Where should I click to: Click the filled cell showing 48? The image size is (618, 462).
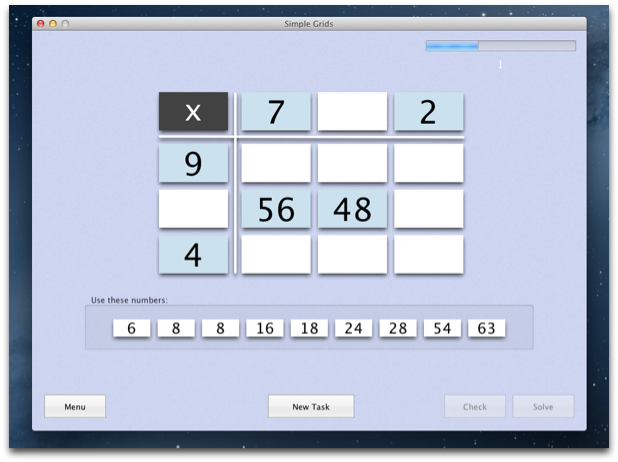(352, 209)
